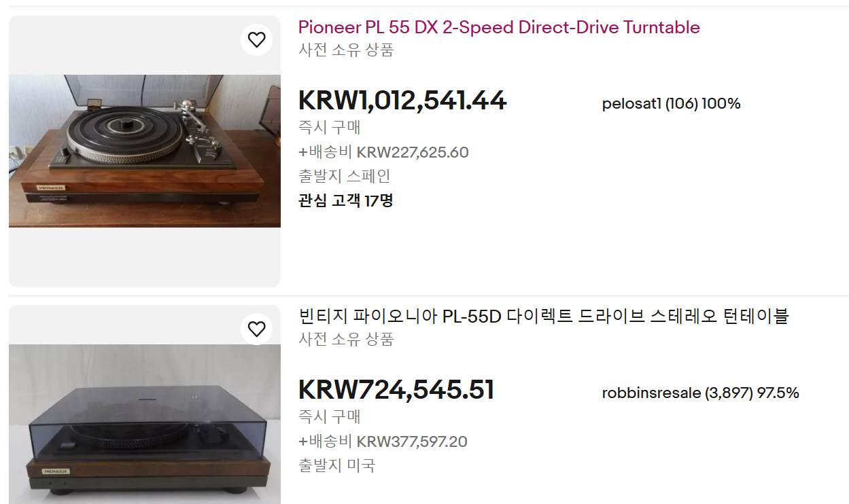
Task: Click 관심 고객 17명 watchers label
Action: (x=346, y=201)
